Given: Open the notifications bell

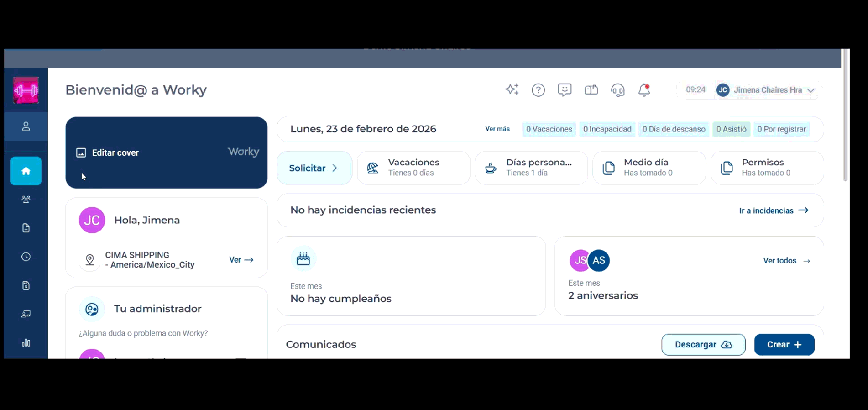Looking at the screenshot, I should coord(644,90).
